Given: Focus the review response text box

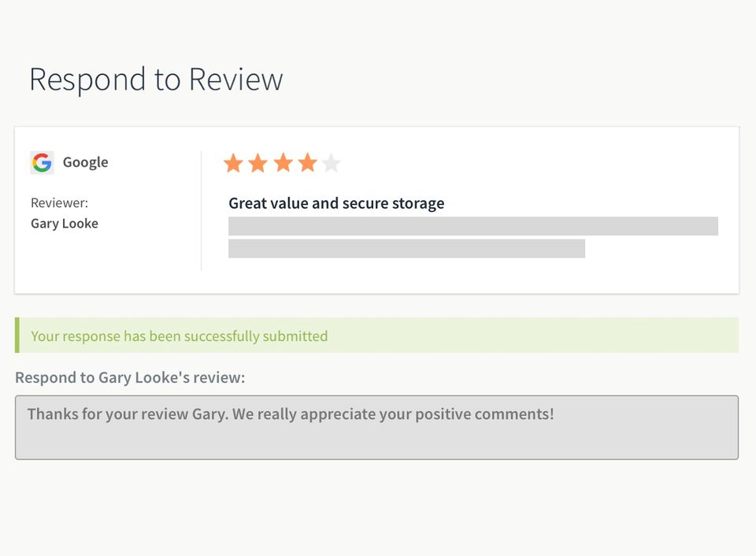Looking at the screenshot, I should pyautogui.click(x=376, y=437).
